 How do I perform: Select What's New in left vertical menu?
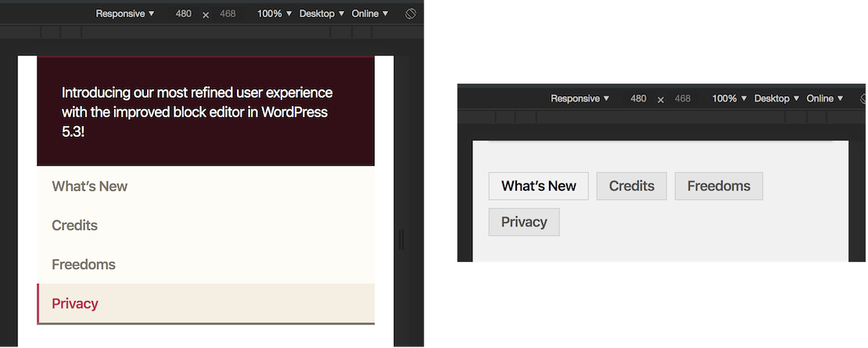click(206, 186)
